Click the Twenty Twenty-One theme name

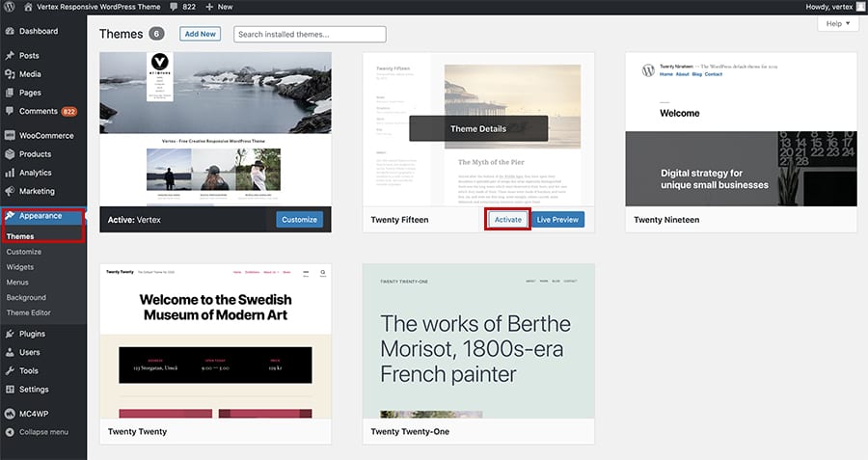(410, 431)
